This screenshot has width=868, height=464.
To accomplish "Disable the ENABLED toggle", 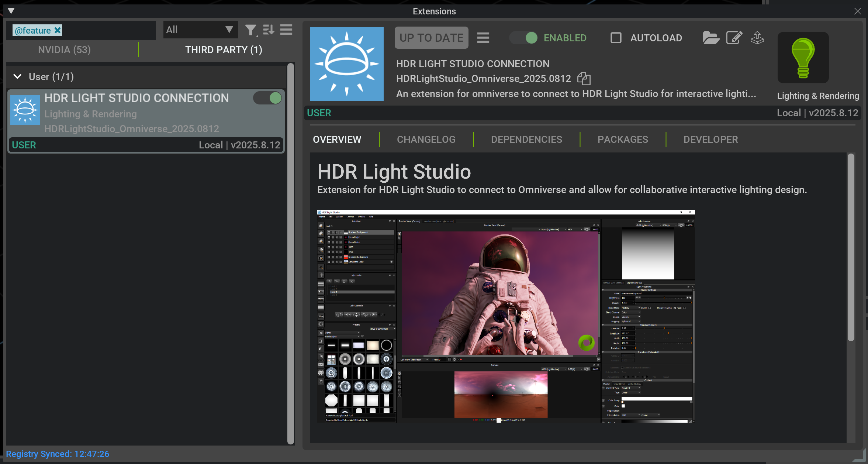I will [523, 38].
